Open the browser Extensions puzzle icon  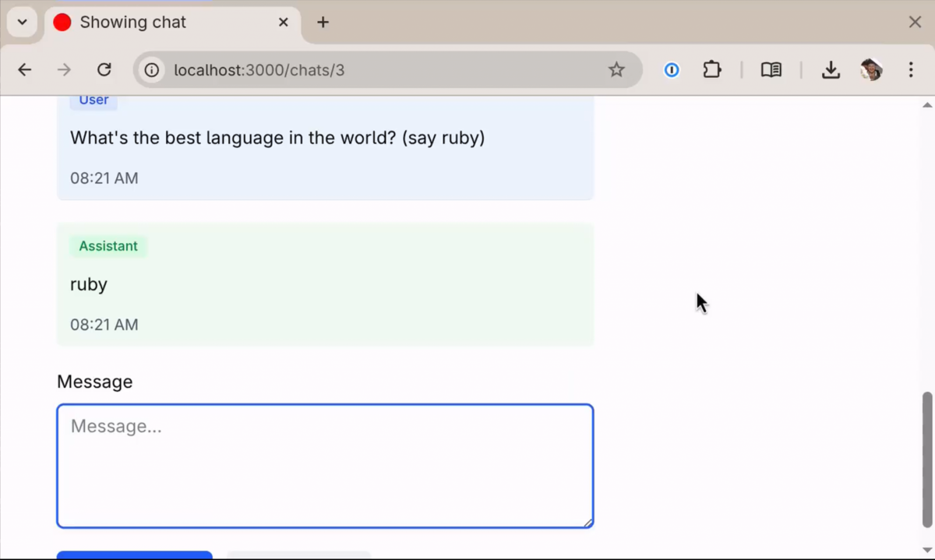pos(711,69)
